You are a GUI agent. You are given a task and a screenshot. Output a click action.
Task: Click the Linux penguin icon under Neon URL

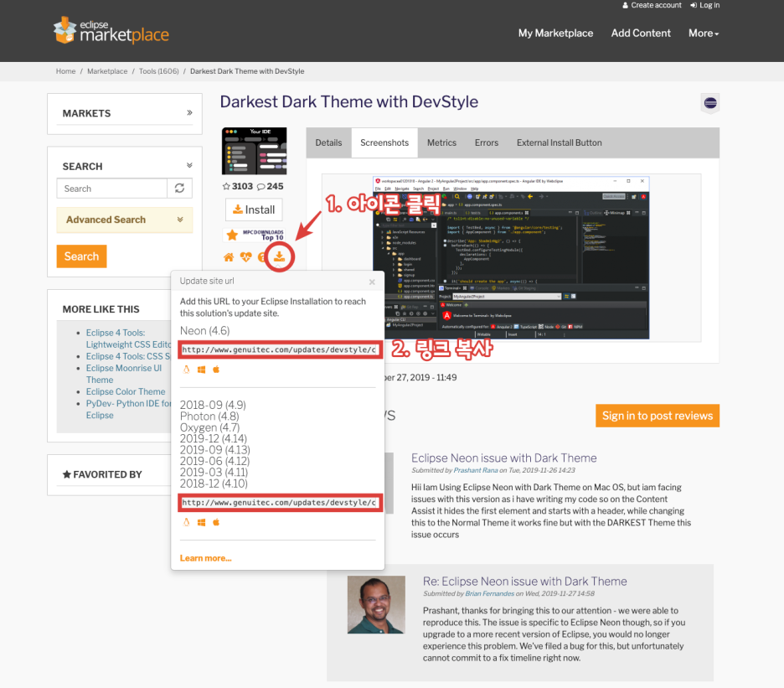(x=186, y=369)
